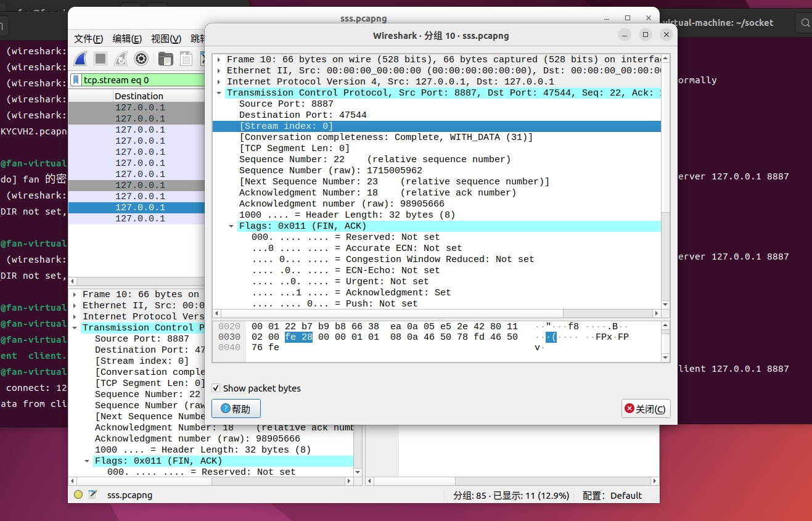Select the restart current capture icon

[x=121, y=59]
